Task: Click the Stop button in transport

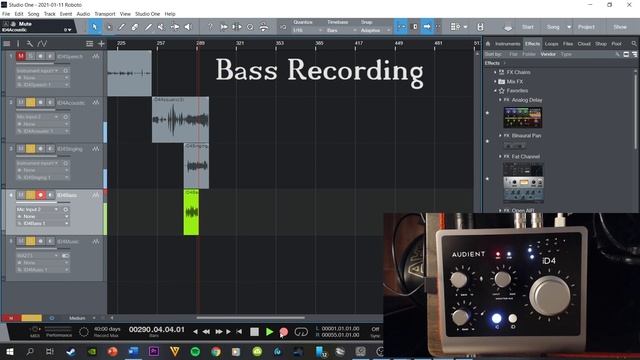Action: 254,332
